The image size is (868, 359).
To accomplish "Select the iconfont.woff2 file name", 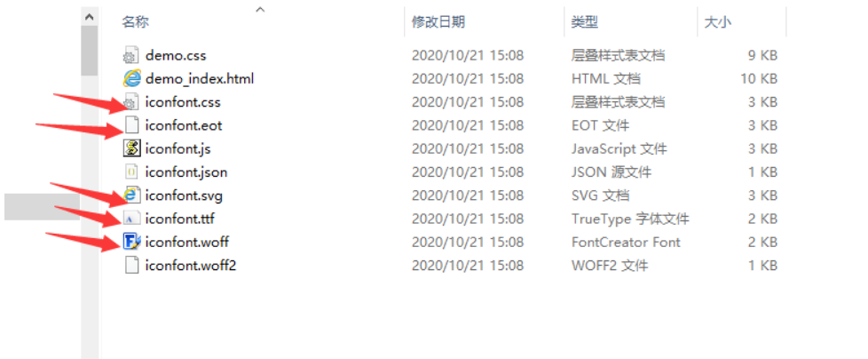I will click(191, 266).
